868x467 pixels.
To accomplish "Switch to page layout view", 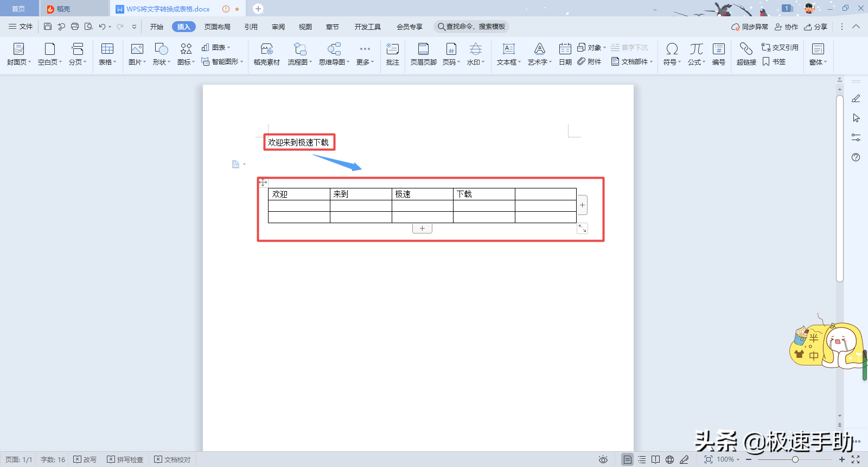I will click(627, 459).
